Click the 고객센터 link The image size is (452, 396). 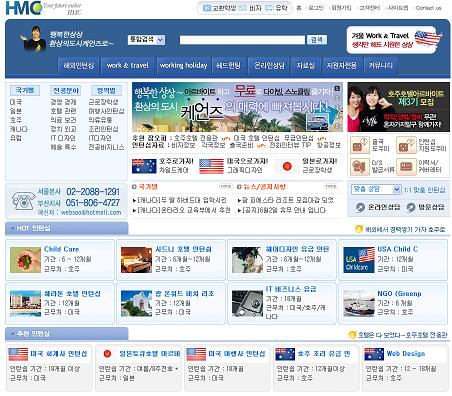click(x=369, y=8)
